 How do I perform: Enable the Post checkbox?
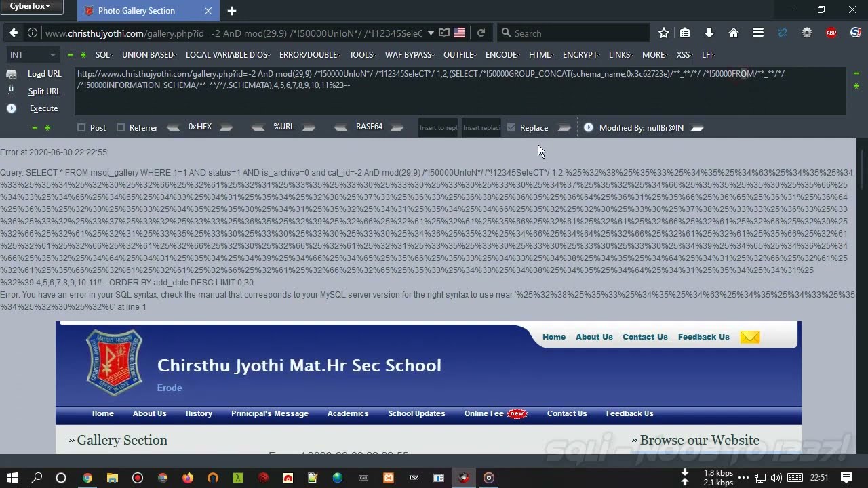pos(81,127)
